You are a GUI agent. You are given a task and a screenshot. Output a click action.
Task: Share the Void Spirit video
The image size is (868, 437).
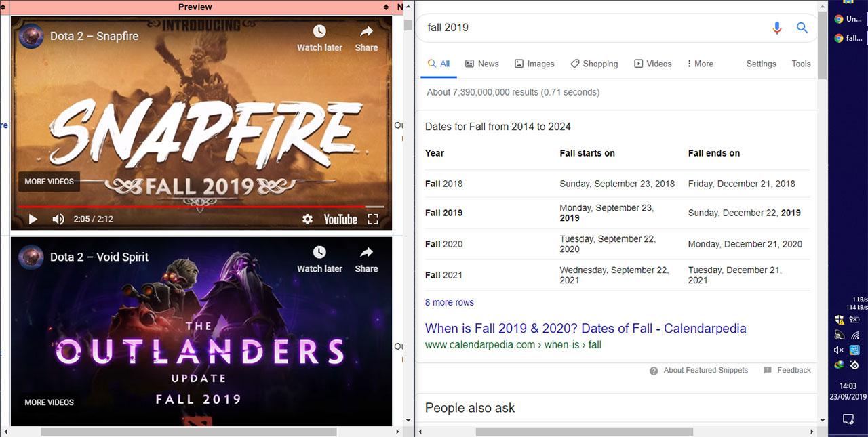point(366,259)
